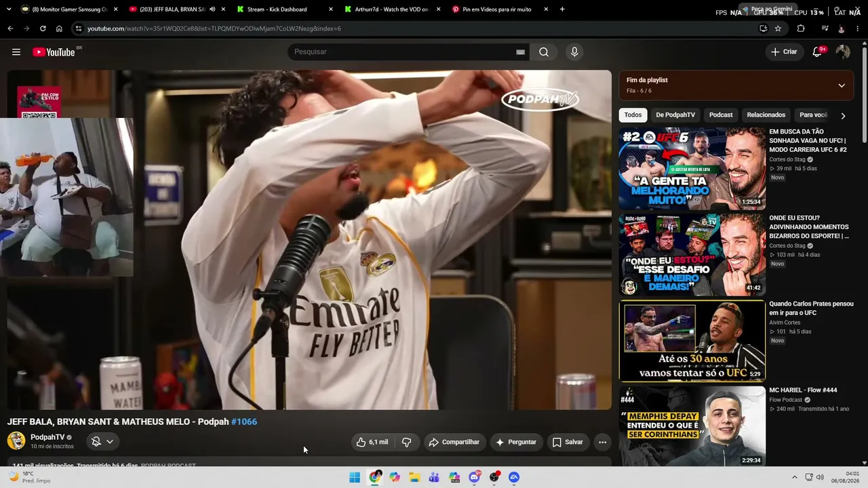Select the De PodpahTV filter chip
Image resolution: width=868 pixels, height=488 pixels.
coord(675,115)
